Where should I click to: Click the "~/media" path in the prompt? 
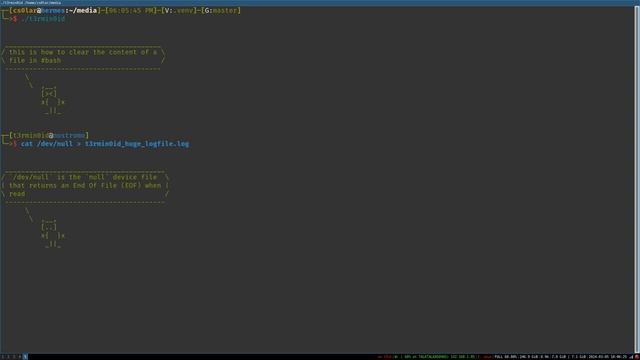point(83,11)
